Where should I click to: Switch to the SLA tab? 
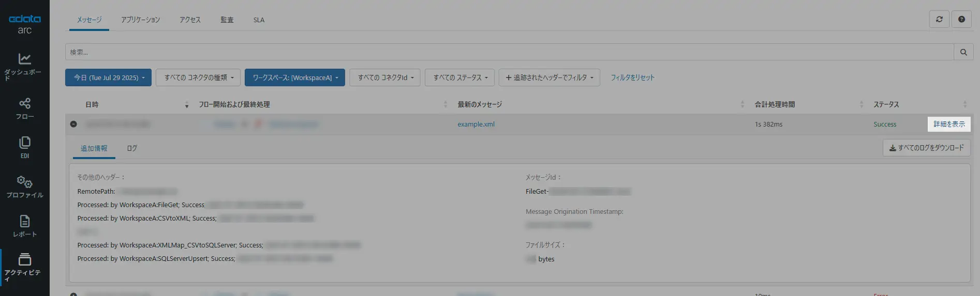[x=259, y=20]
